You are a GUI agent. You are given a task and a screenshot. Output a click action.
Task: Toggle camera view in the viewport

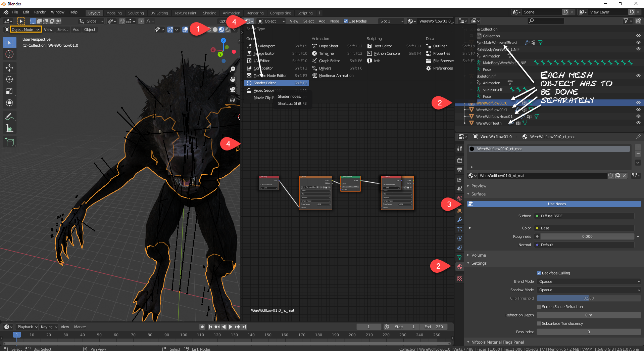pos(232,90)
